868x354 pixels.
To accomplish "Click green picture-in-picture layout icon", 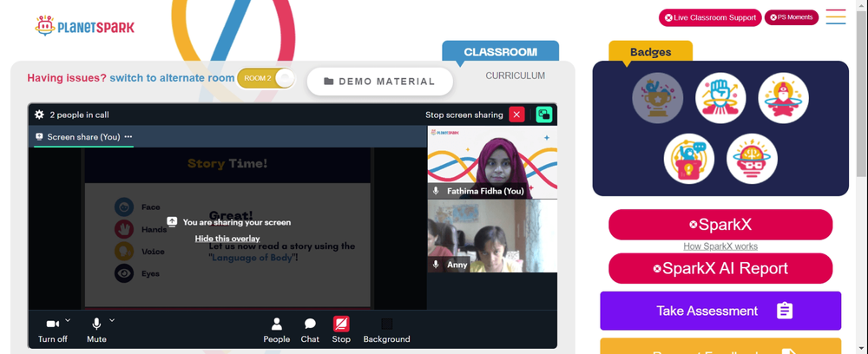I will (544, 115).
